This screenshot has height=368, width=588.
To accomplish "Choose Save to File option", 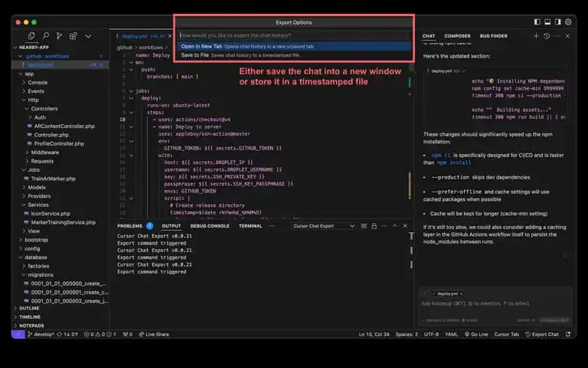I will coord(294,55).
